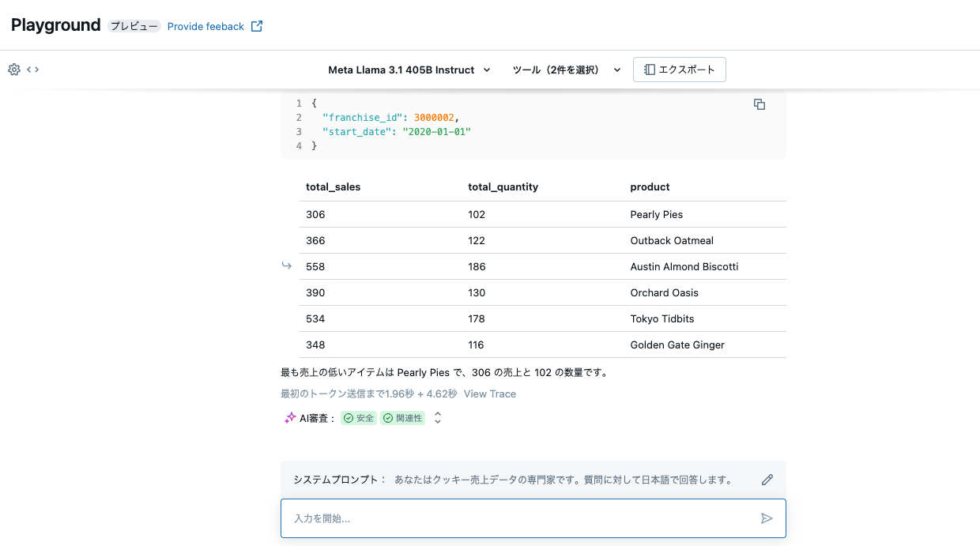Copy the JSON request using the copy icon
Screen dimensions: 980x546
759,104
